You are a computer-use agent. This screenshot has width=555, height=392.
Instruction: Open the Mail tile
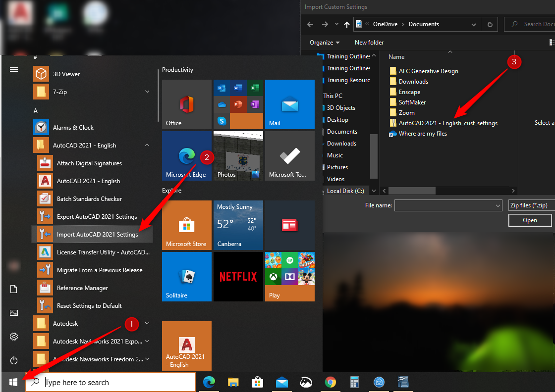(289, 104)
